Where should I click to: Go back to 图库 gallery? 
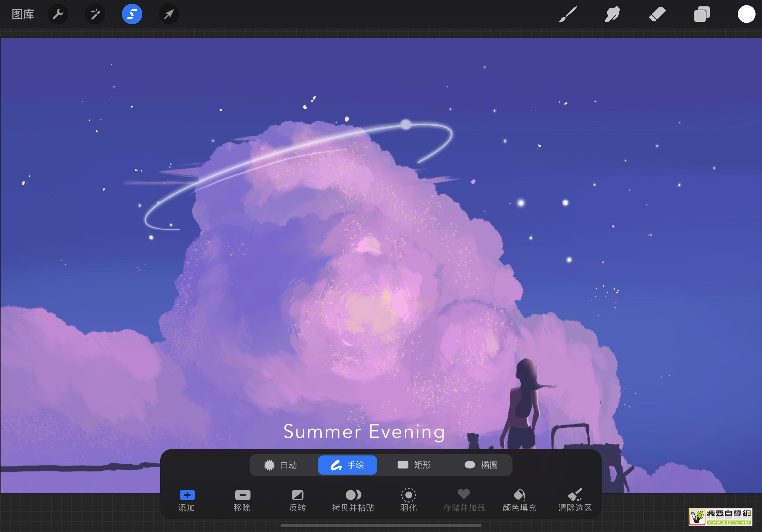pos(23,14)
